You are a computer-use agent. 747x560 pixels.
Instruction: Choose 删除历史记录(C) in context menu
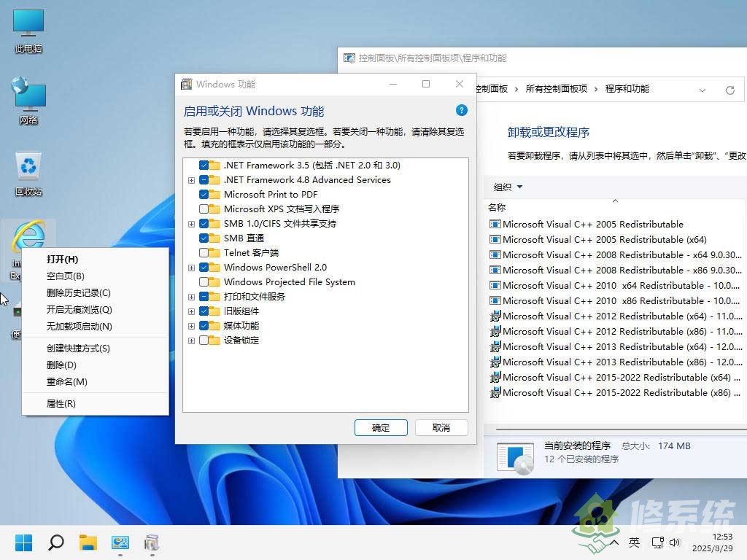96,293
